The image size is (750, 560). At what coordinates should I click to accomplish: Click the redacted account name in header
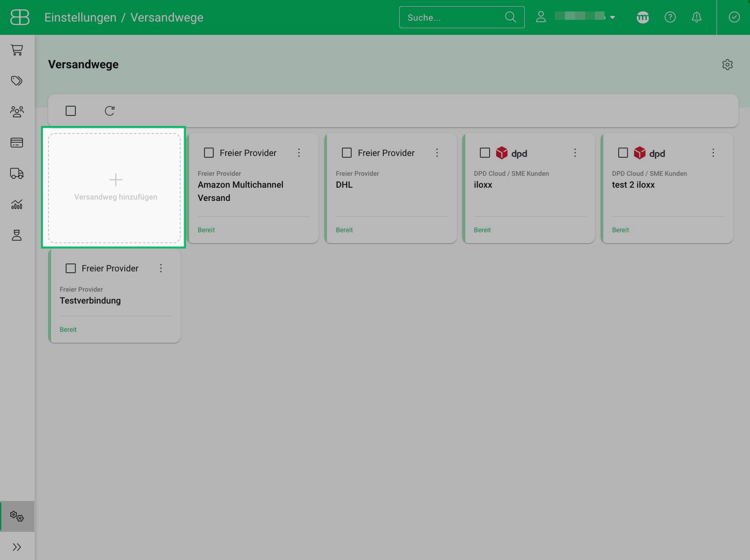pyautogui.click(x=579, y=16)
